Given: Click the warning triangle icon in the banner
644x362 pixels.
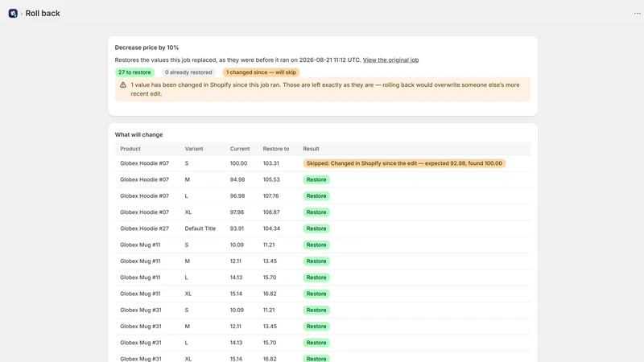Looking at the screenshot, I should 123,85.
